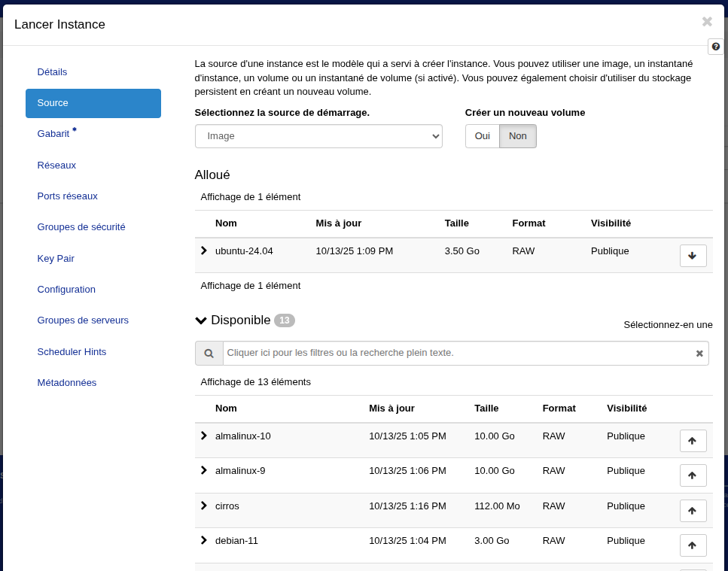Set create new volume to Oui
The width and height of the screenshot is (728, 571).
pyautogui.click(x=482, y=136)
